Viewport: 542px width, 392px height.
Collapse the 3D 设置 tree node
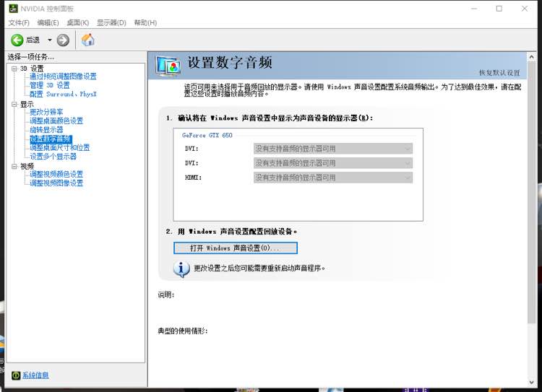coord(14,69)
